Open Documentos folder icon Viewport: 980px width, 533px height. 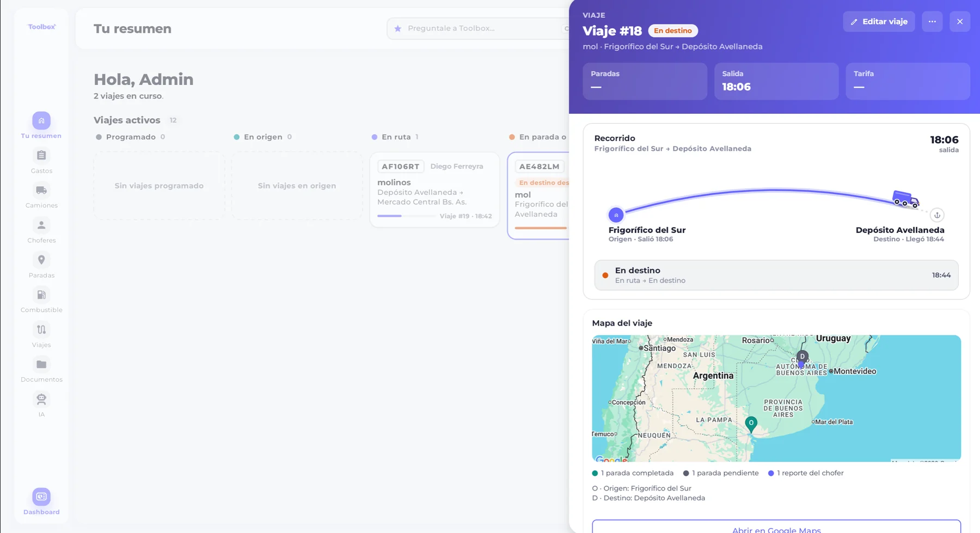pos(41,365)
